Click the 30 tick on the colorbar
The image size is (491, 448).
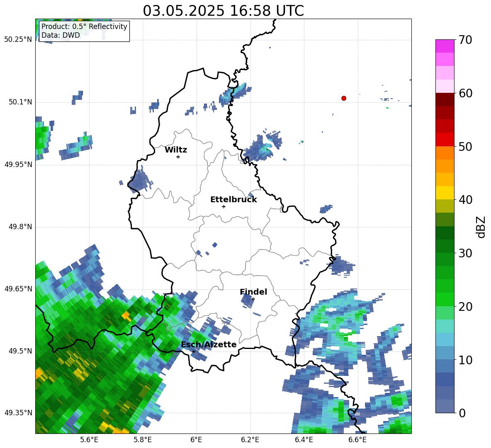tap(465, 253)
